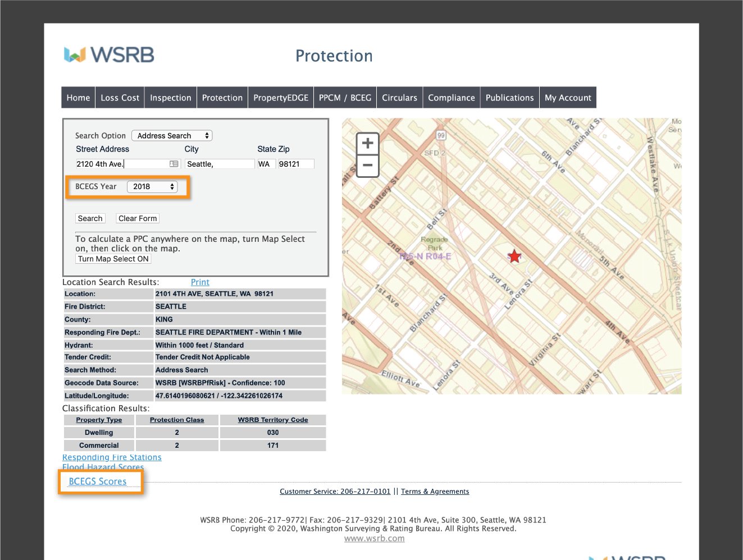The height and width of the screenshot is (560, 743).
Task: Select the red star marker on the map
Action: tap(514, 256)
